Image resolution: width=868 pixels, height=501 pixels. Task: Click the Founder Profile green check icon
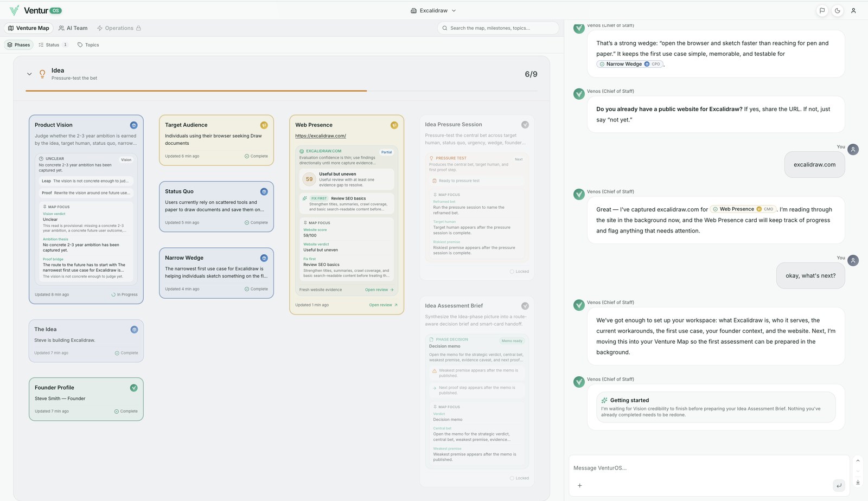pyautogui.click(x=133, y=388)
